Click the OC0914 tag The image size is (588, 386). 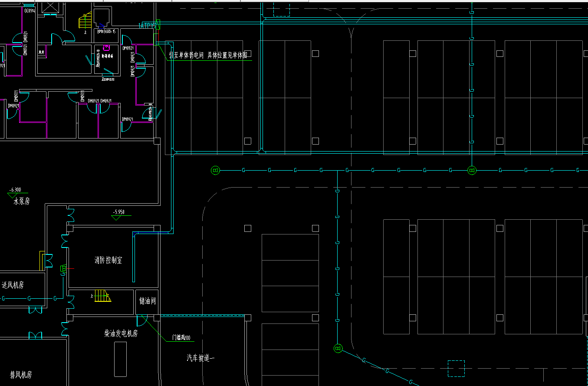(x=30, y=11)
